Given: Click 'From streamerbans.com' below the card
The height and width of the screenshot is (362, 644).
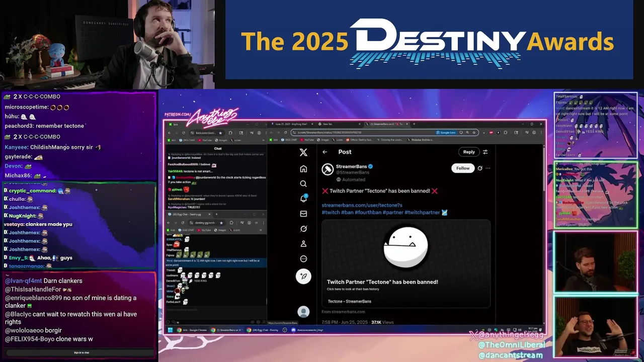Looking at the screenshot, I should [x=343, y=312].
